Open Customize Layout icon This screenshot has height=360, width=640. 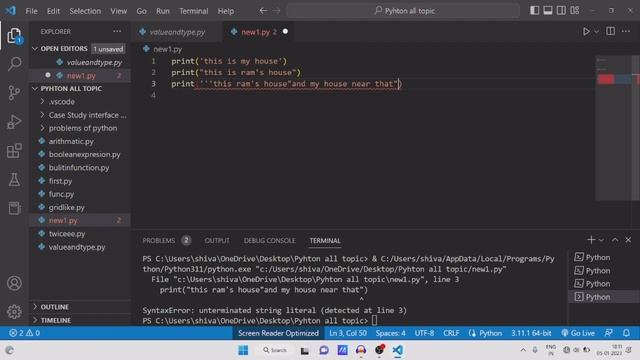coord(575,11)
